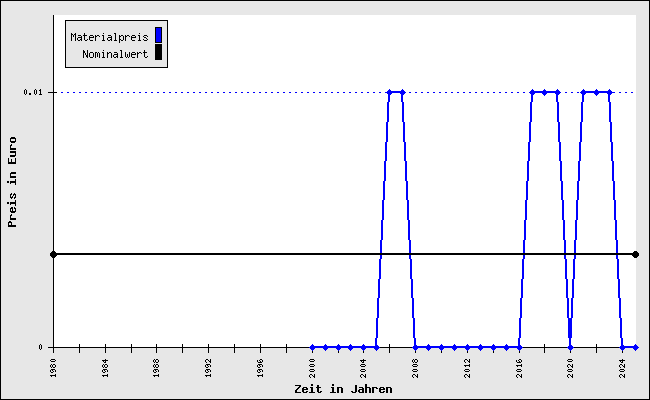Click the Zeit in Jahren axis title

pyautogui.click(x=343, y=389)
